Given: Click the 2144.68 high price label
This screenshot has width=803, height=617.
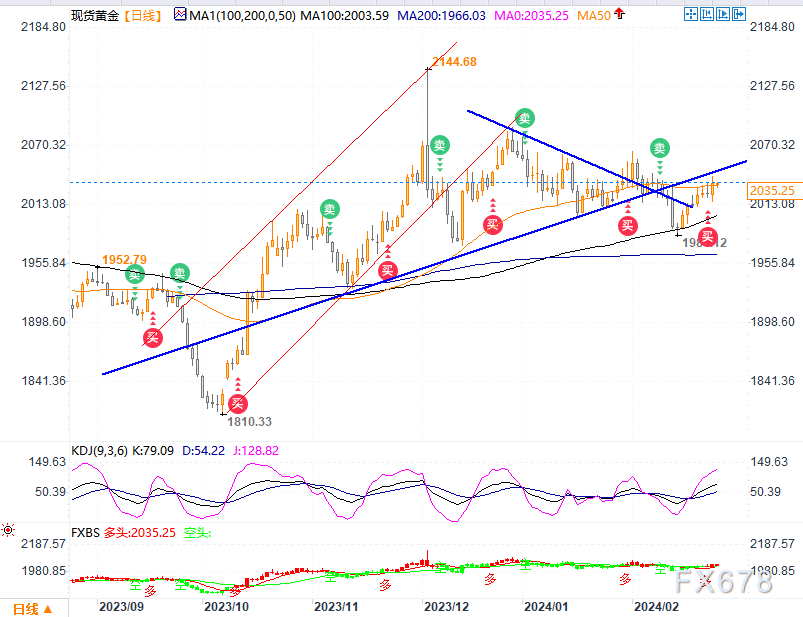Looking at the screenshot, I should (x=454, y=62).
